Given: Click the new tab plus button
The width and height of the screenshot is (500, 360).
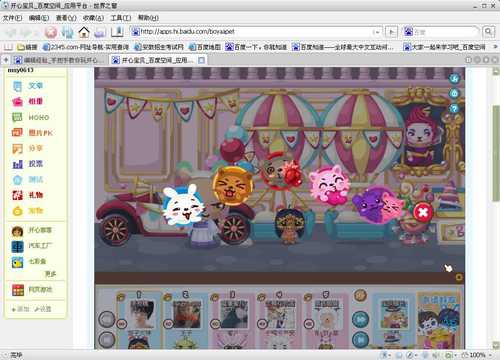Looking at the screenshot, I should pos(6,60).
